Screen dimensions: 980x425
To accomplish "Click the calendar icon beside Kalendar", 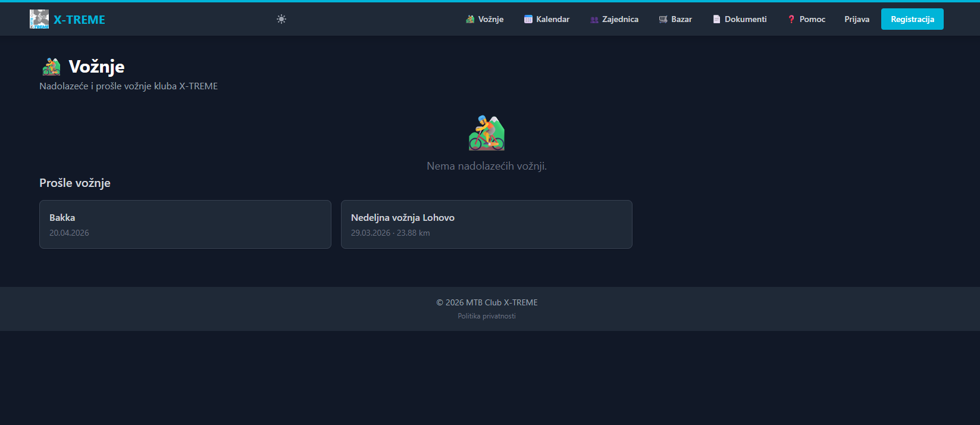I will tap(528, 20).
